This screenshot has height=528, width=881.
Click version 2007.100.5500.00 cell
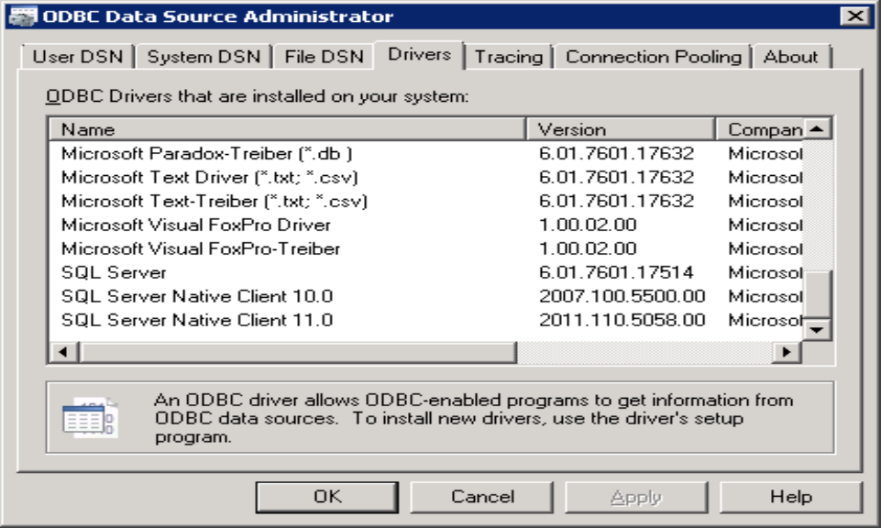tap(622, 296)
